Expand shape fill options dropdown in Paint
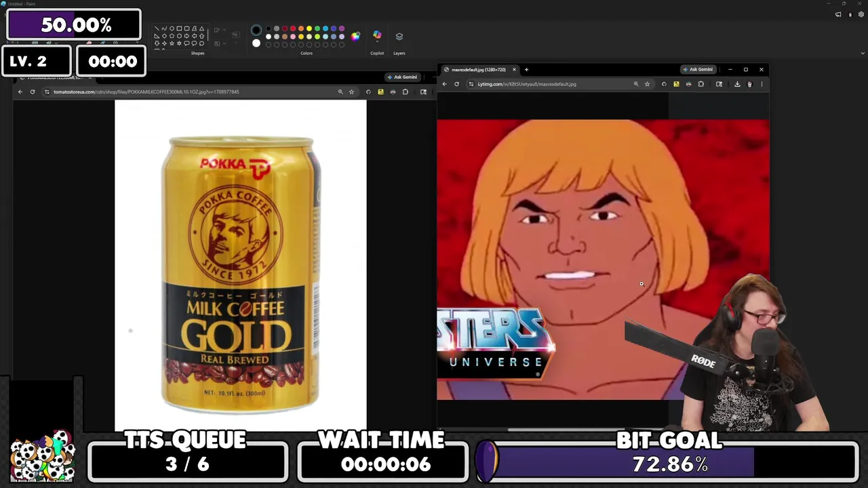 (224, 43)
